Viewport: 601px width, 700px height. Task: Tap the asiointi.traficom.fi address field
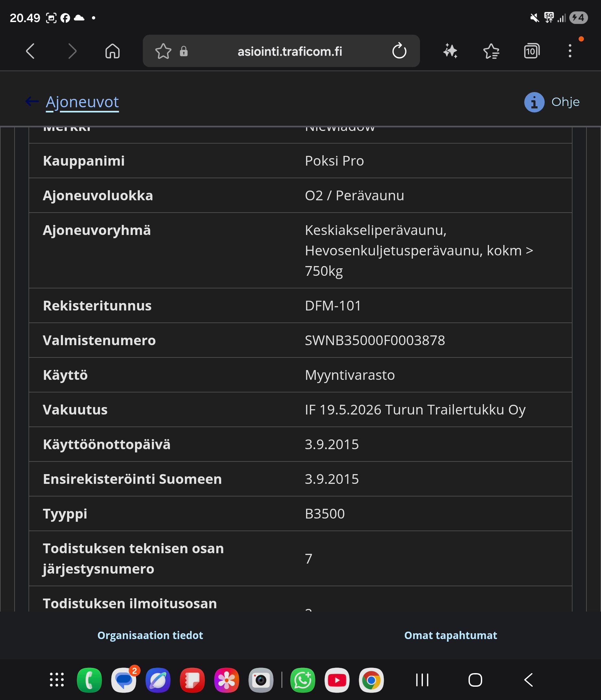(x=290, y=51)
